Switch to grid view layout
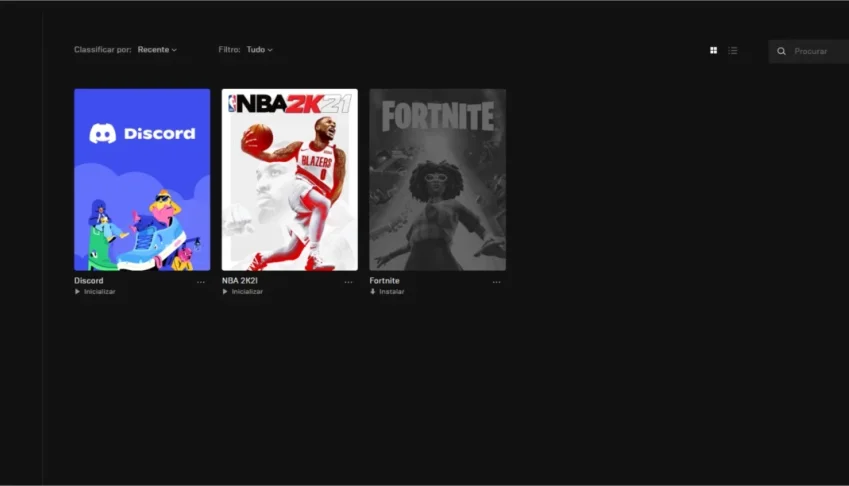849x486 pixels. (x=713, y=50)
